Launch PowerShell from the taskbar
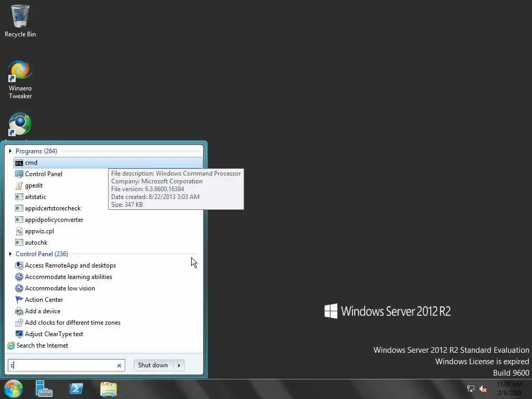This screenshot has height=399, width=532. tap(76, 389)
